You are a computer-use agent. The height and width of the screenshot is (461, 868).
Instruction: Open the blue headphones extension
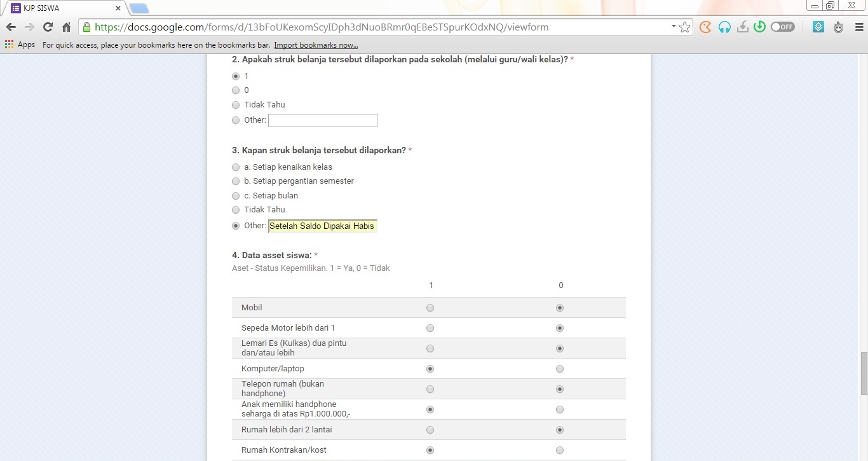click(x=724, y=27)
